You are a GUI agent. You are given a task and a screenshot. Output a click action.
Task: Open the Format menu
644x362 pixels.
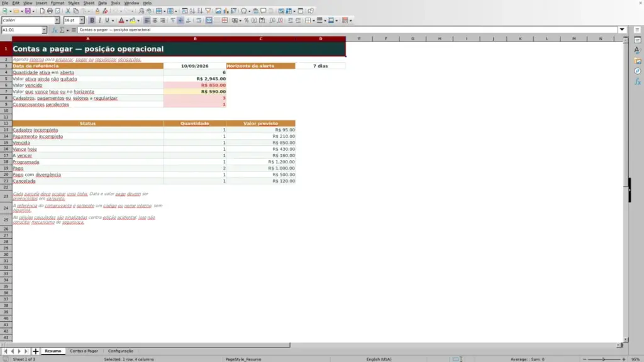pyautogui.click(x=57, y=3)
